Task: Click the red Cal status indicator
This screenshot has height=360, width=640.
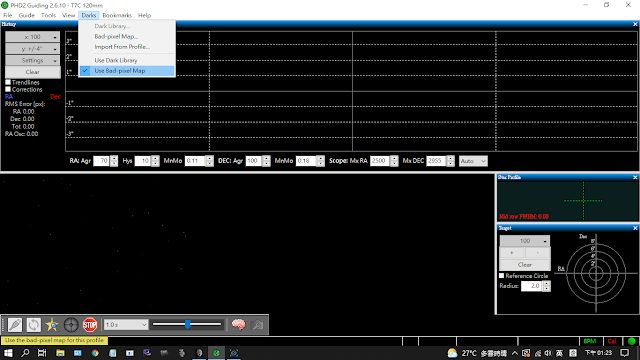Action: [x=612, y=341]
